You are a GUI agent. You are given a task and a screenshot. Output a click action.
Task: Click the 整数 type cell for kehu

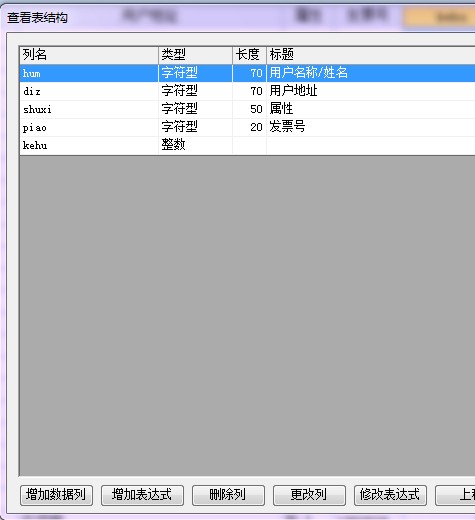point(195,145)
